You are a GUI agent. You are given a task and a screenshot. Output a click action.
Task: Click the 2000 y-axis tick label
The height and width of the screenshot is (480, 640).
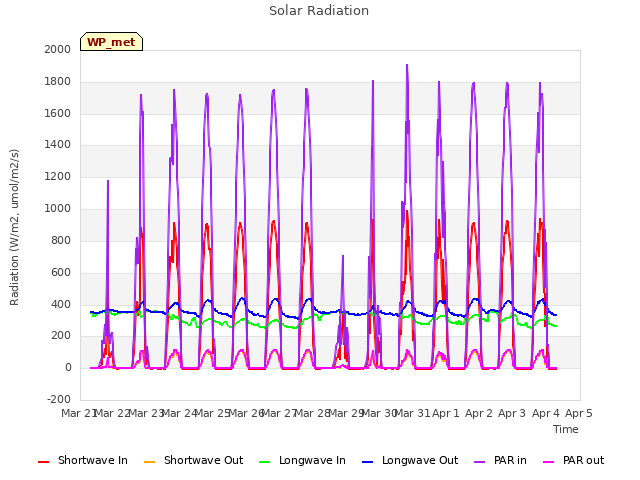coord(58,49)
